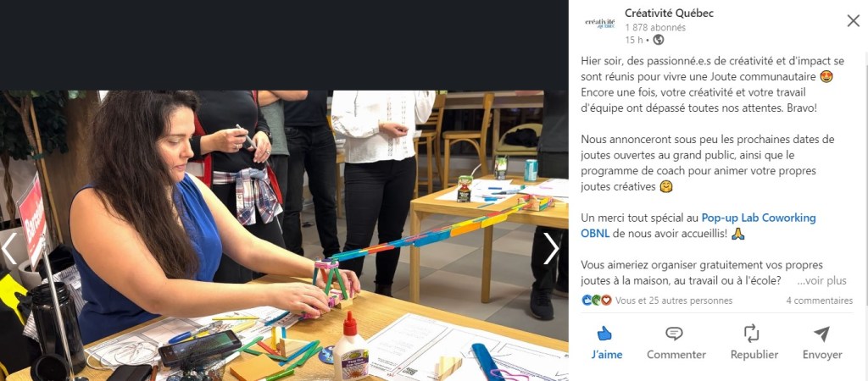
Task: Expand post text with …voir plus
Action: pos(821,281)
